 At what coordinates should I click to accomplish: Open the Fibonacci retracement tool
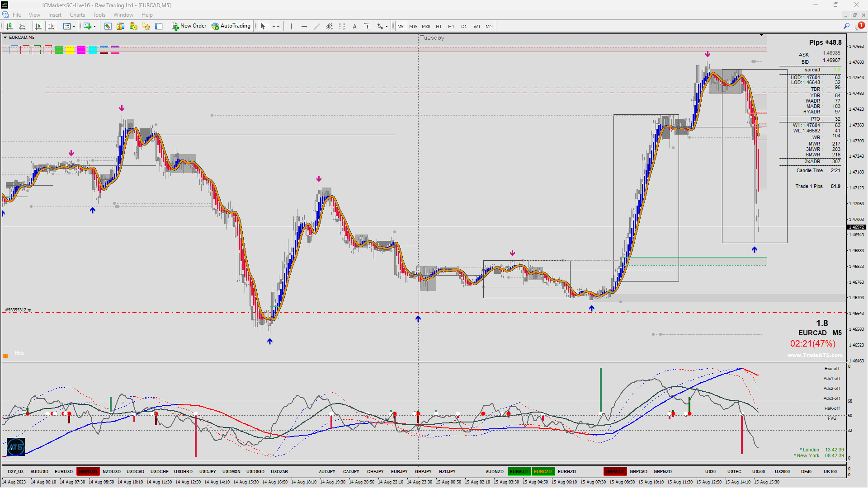[342, 26]
